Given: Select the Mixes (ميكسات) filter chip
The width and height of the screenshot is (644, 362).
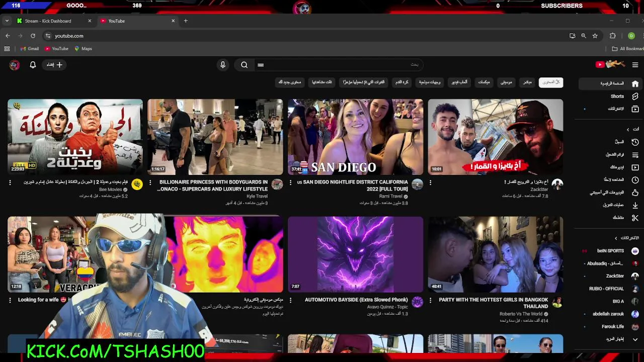Looking at the screenshot, I should click(x=484, y=82).
